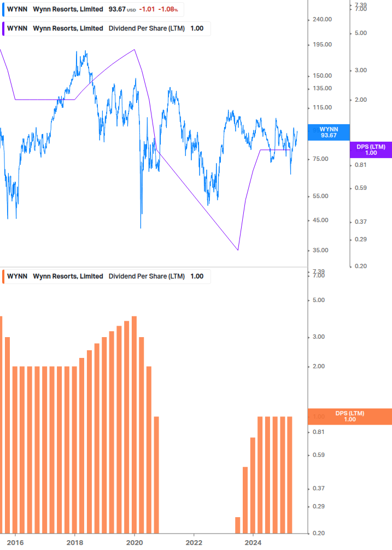Click the orange color marker of the lower chart legend
Screen dimensions: 392x550
click(x=3, y=276)
